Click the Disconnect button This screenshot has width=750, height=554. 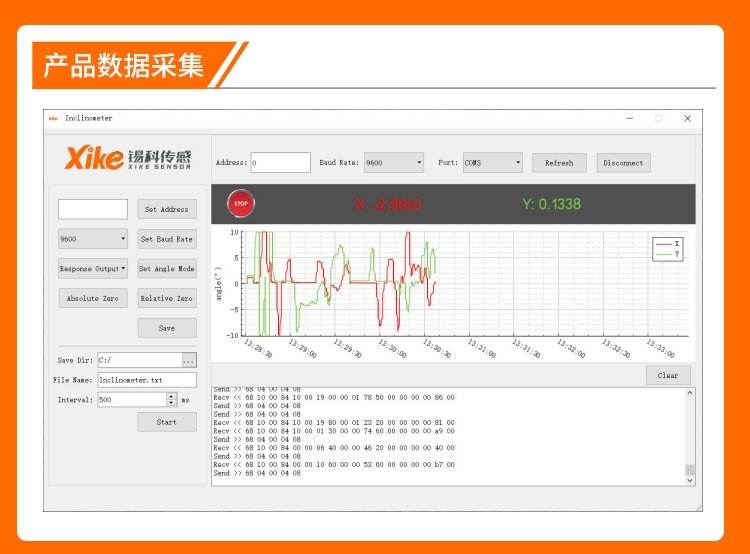[x=623, y=162]
